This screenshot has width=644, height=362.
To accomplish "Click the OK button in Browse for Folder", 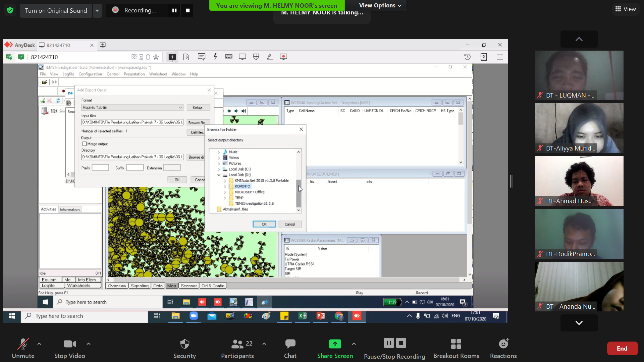I will [264, 224].
